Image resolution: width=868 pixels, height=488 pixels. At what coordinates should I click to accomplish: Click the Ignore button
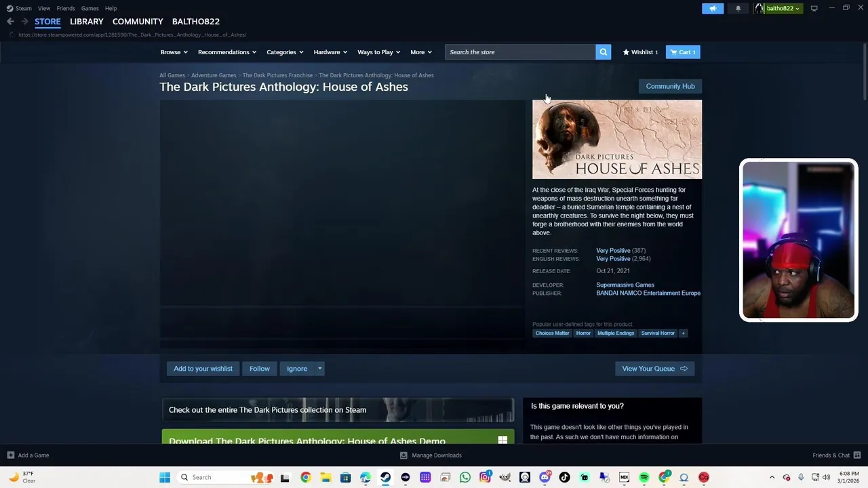coord(297,369)
